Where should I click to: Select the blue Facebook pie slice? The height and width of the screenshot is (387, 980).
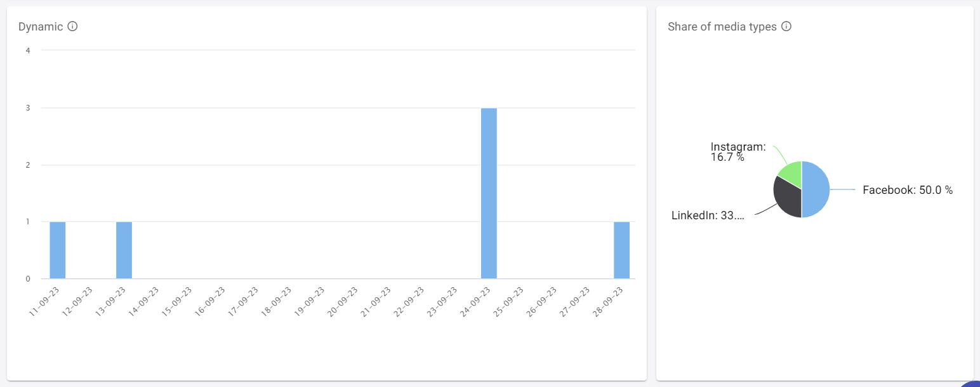pos(816,189)
